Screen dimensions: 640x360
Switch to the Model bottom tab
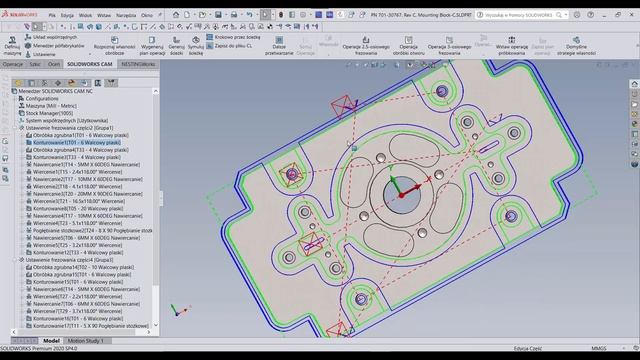[x=51, y=340]
